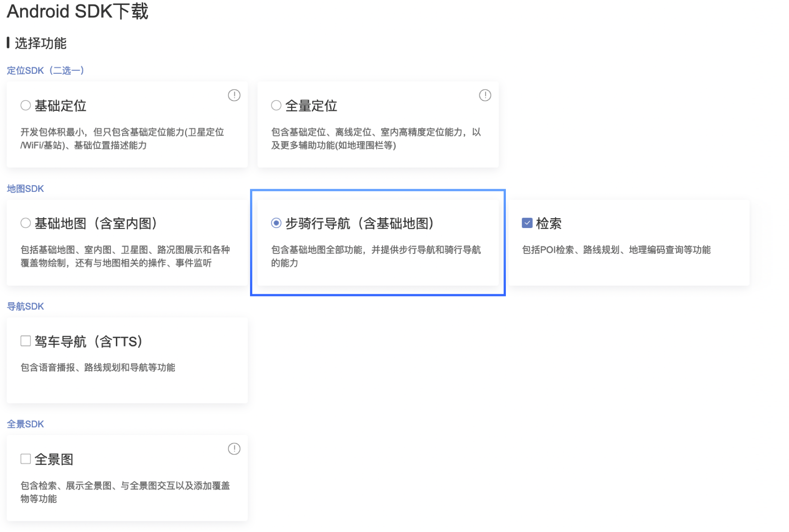
Task: Open the 地图SDK section link
Action: point(25,189)
